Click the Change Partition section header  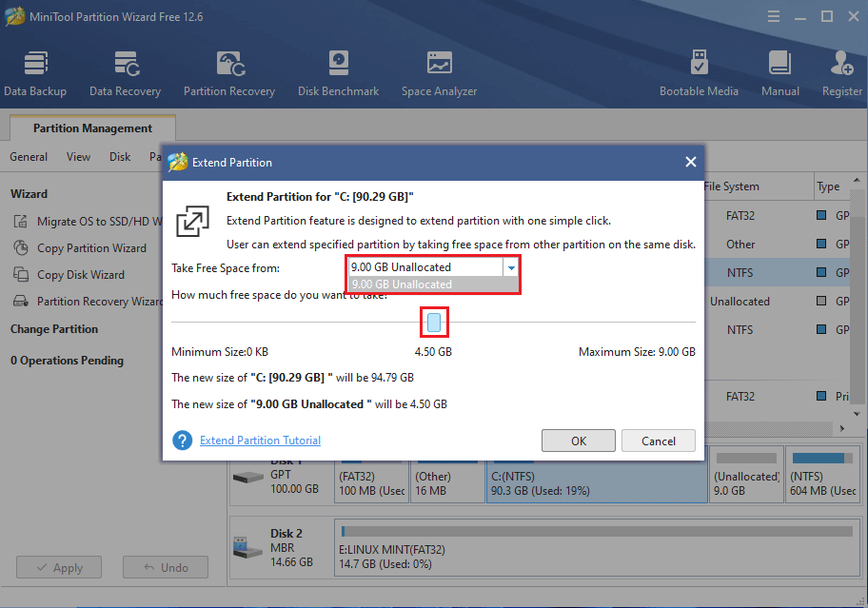point(54,329)
